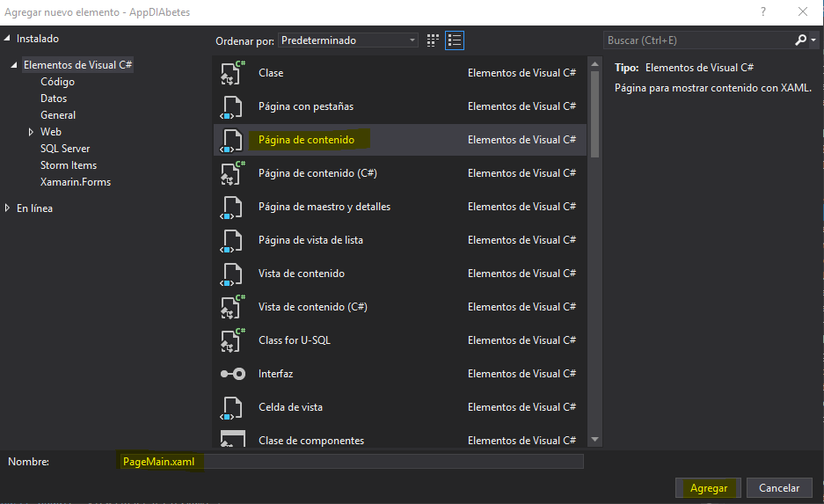Click the scrollbar down arrow
This screenshot has width=824, height=504.
tap(594, 440)
